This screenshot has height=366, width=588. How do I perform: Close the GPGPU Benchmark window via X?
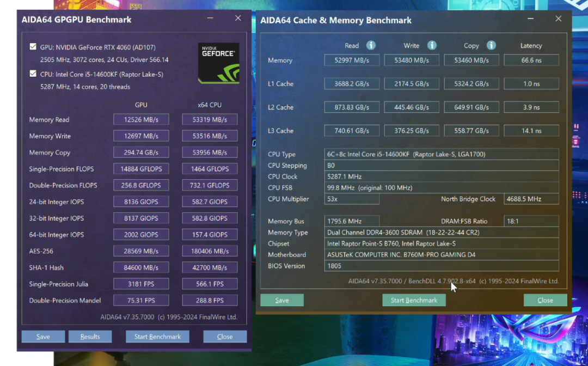click(238, 18)
